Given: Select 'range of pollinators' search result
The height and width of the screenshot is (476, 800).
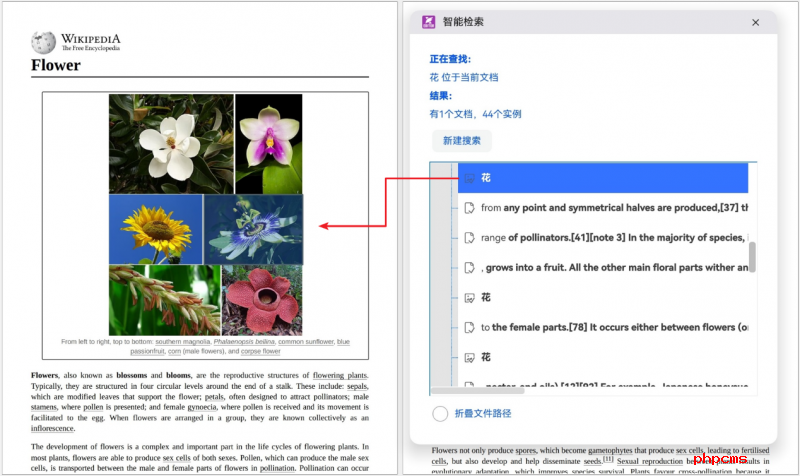Looking at the screenshot, I should pos(613,238).
